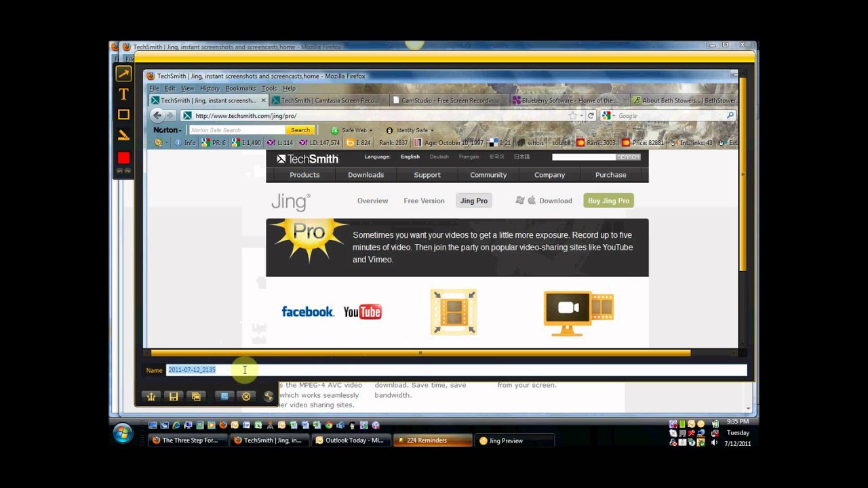Click the browser forward arrow button

pyautogui.click(x=170, y=116)
